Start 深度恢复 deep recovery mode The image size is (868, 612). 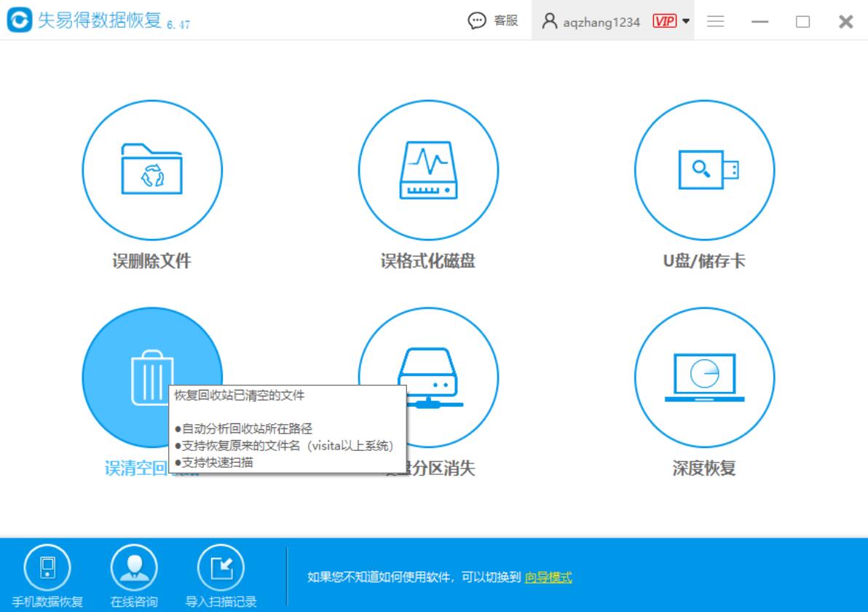(703, 377)
